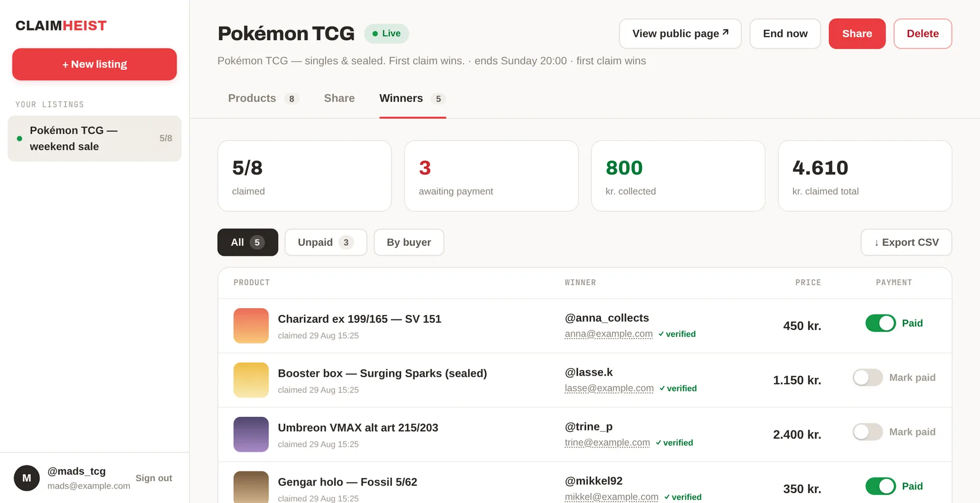Click lasse@example.com email link
Screen dimensions: 980x503
tap(609, 388)
